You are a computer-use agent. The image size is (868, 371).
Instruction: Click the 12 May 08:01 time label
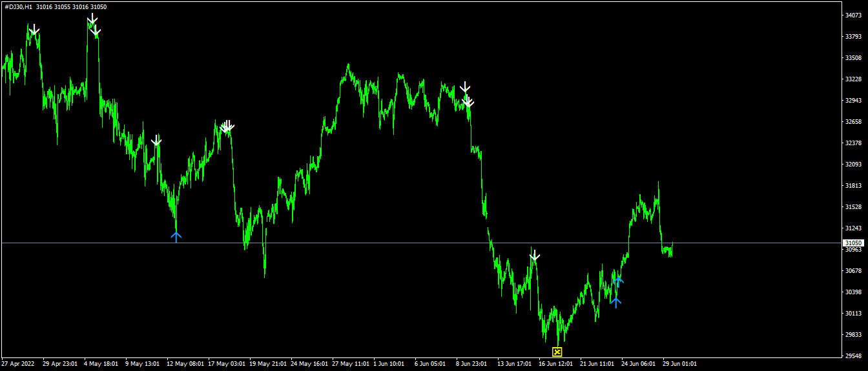pyautogui.click(x=185, y=363)
